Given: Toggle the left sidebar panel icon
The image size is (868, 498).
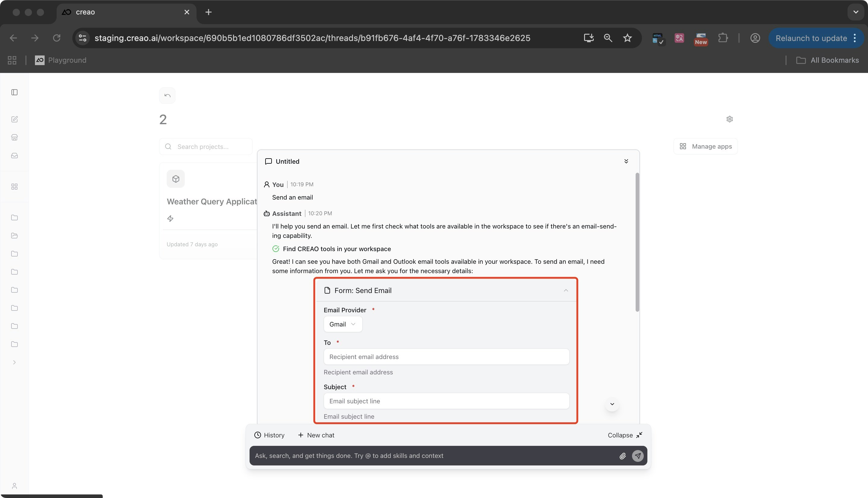Looking at the screenshot, I should (14, 92).
